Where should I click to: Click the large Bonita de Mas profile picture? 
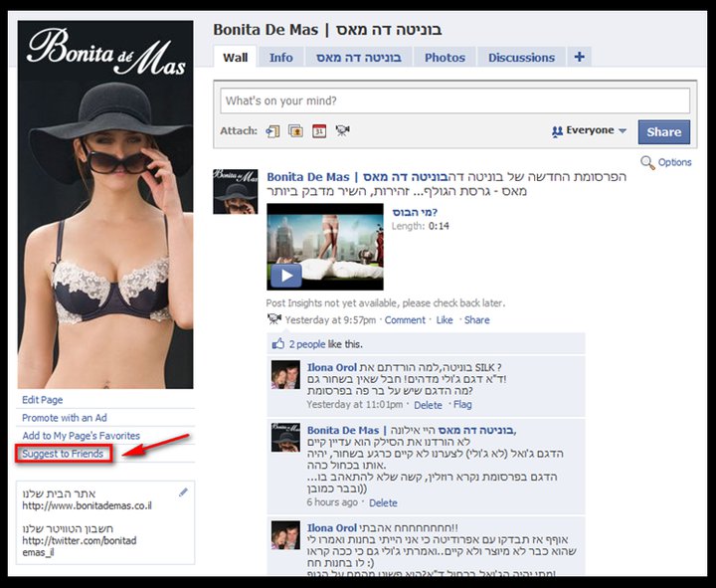point(105,205)
